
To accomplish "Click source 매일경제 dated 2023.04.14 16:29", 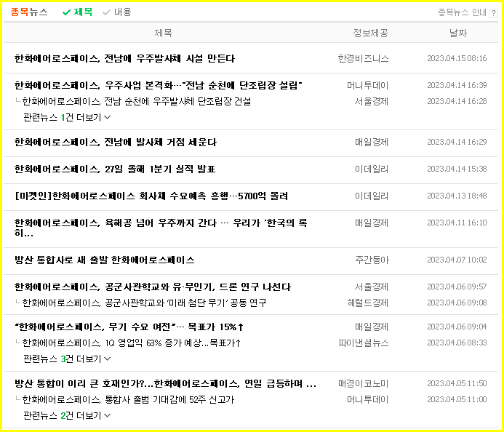I will (x=372, y=142).
